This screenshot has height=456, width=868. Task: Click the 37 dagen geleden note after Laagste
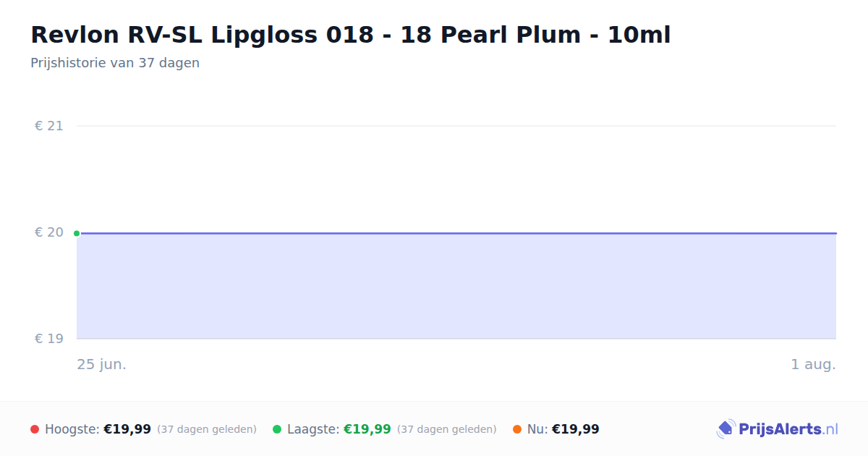click(447, 429)
